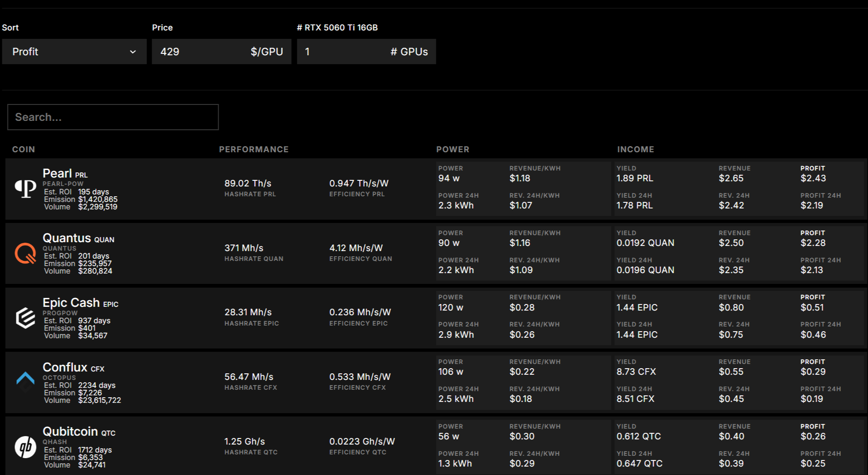The width and height of the screenshot is (868, 475).
Task: Click the RTX 5060 Ti 16GB label
Action: tap(337, 28)
